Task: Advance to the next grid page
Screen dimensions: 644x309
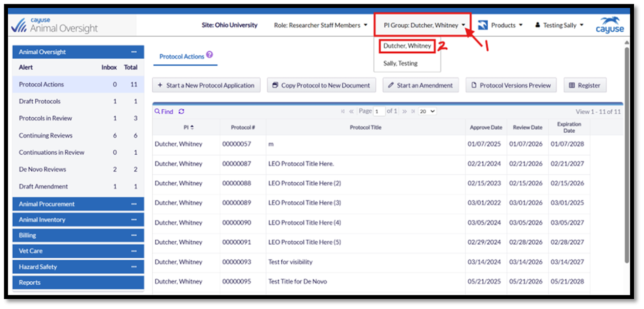Action: 404,111
